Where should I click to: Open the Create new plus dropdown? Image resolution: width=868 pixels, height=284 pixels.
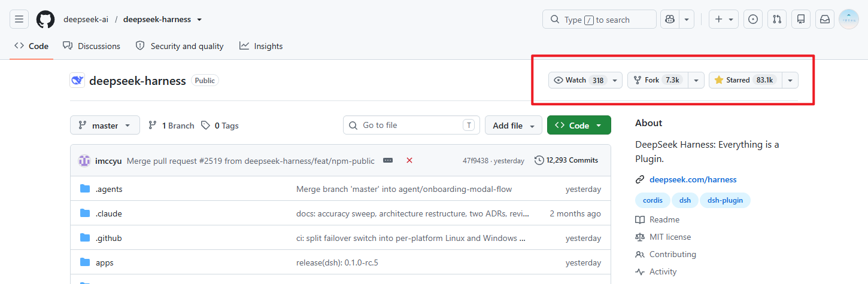724,19
